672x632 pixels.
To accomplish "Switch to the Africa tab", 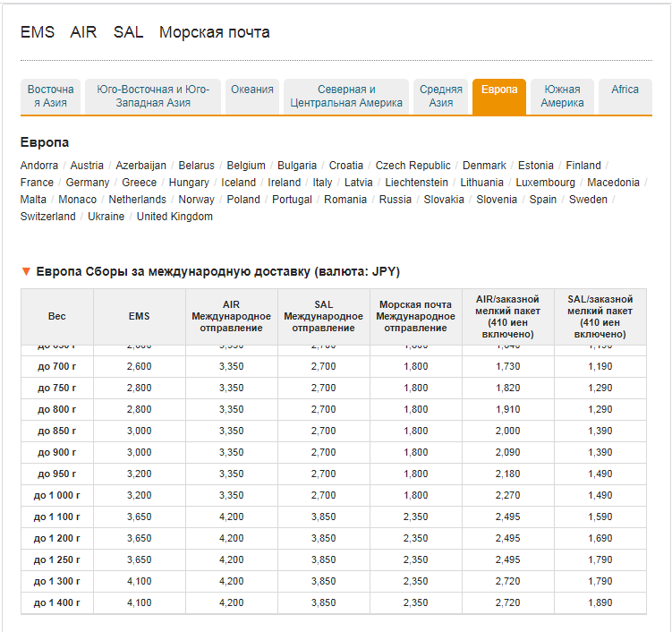I will click(625, 97).
